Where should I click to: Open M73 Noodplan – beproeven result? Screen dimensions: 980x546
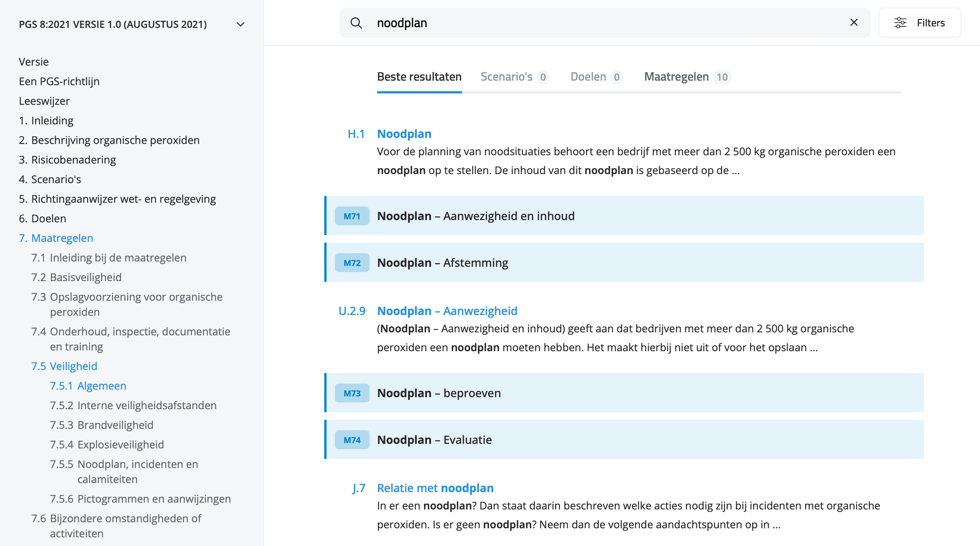(x=624, y=393)
